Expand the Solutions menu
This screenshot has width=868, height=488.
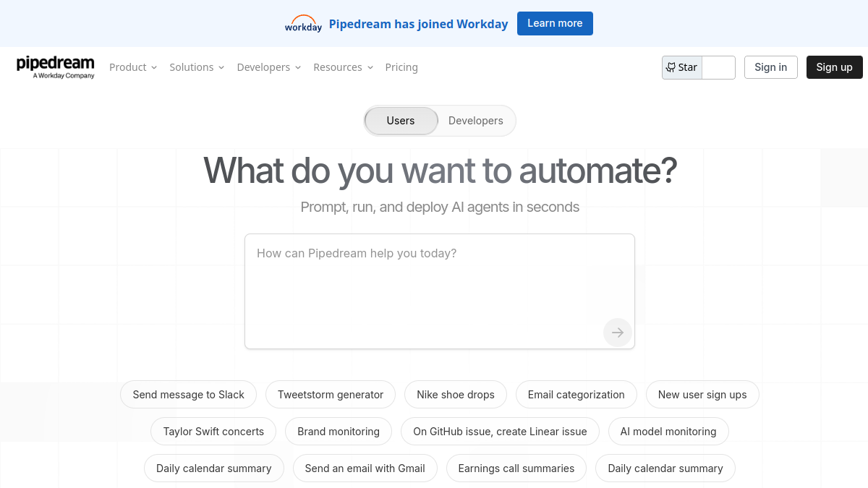point(197,67)
